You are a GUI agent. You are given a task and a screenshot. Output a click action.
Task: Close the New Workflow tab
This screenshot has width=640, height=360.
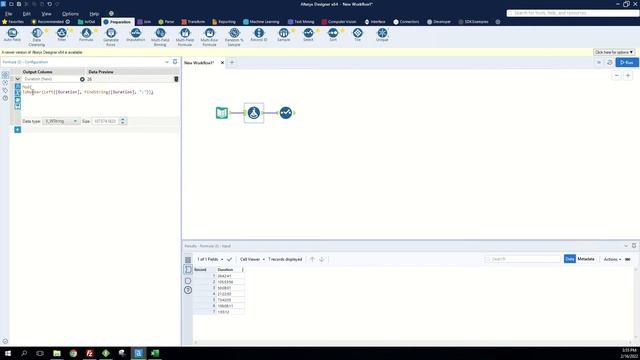(x=222, y=63)
